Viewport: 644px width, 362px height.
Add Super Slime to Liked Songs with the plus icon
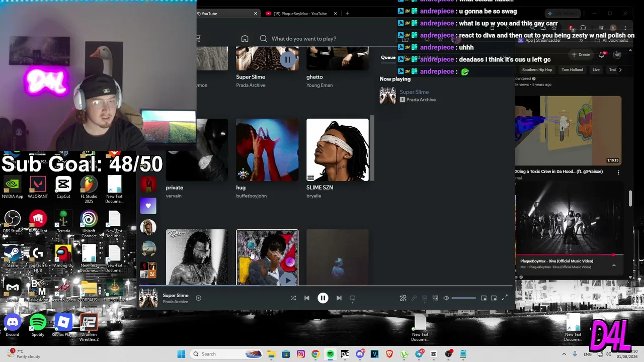[199, 298]
